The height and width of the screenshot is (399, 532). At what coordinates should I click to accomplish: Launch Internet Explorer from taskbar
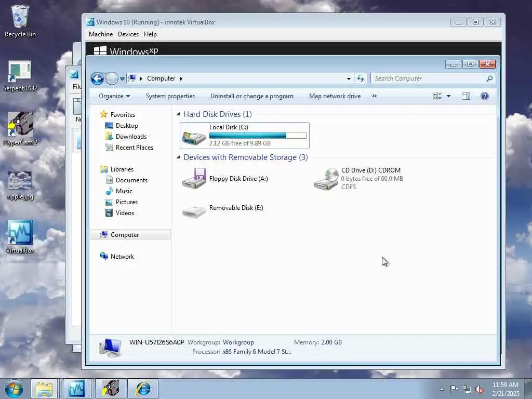click(x=143, y=389)
